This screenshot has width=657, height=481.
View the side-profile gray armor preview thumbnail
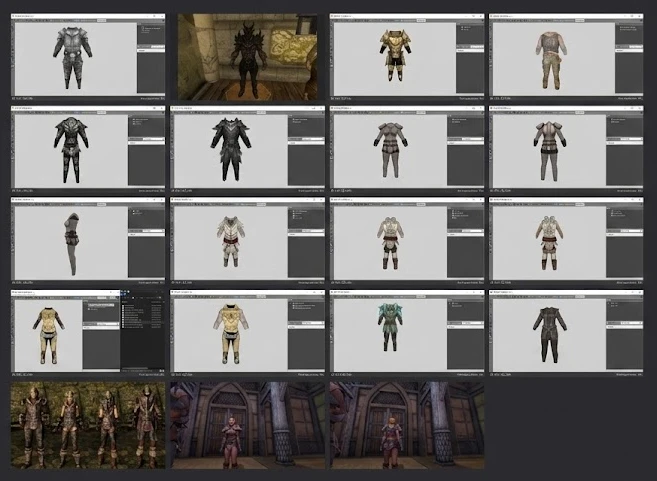[x=88, y=241]
